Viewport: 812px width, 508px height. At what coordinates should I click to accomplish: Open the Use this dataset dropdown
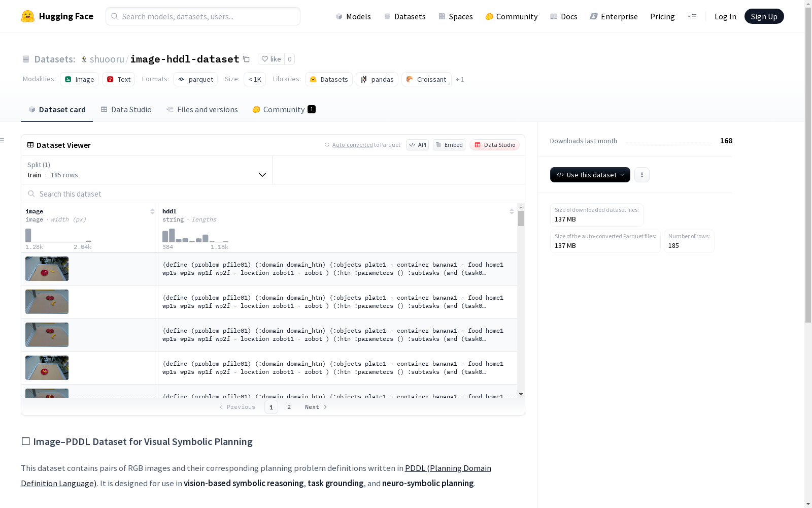[x=590, y=175]
